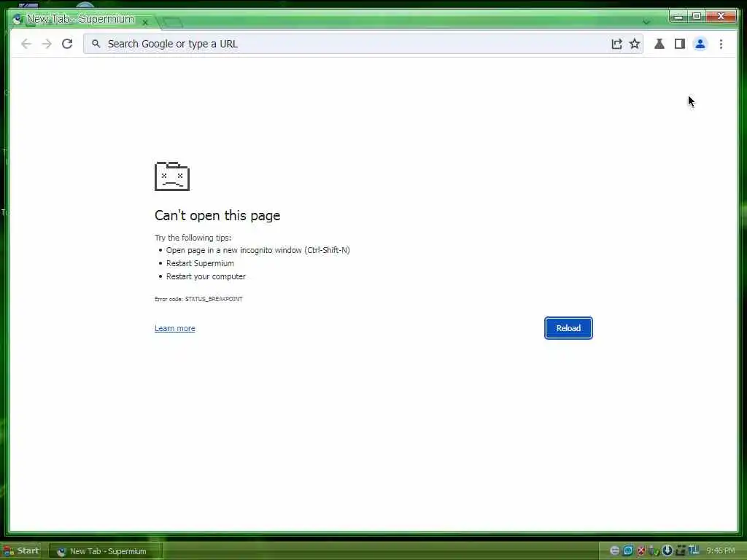Click the red X tray icon
The width and height of the screenshot is (747, 560).
pyautogui.click(x=641, y=551)
